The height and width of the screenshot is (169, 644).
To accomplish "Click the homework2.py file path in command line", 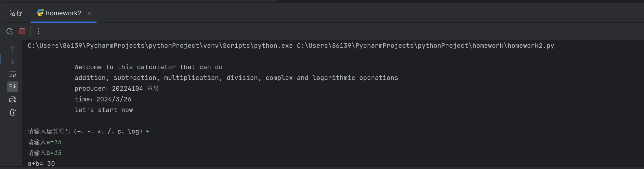I will [426, 46].
